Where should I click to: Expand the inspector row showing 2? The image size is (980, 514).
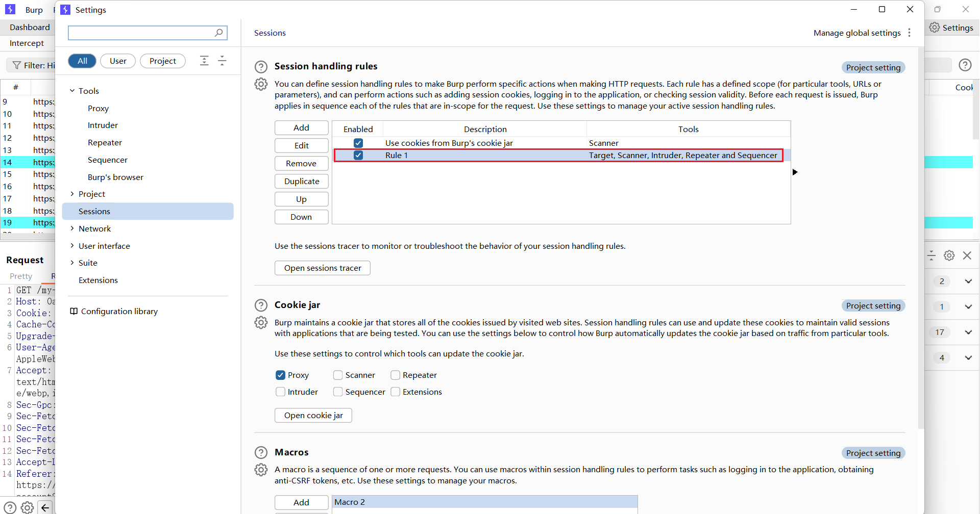pos(968,281)
